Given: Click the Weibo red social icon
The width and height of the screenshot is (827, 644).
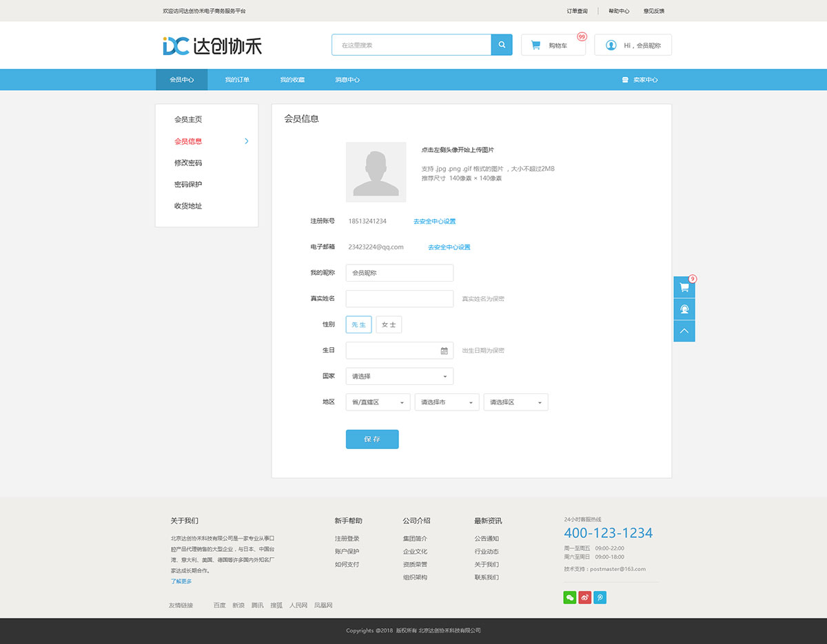Looking at the screenshot, I should [584, 597].
